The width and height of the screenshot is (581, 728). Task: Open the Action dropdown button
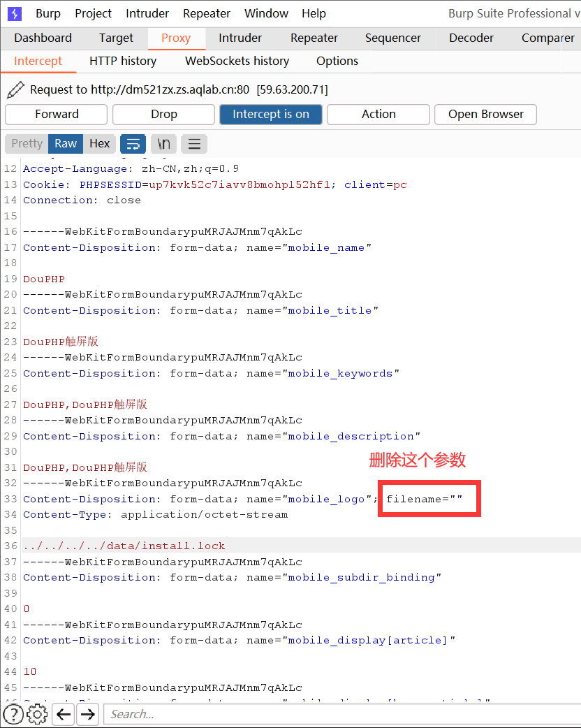(378, 114)
